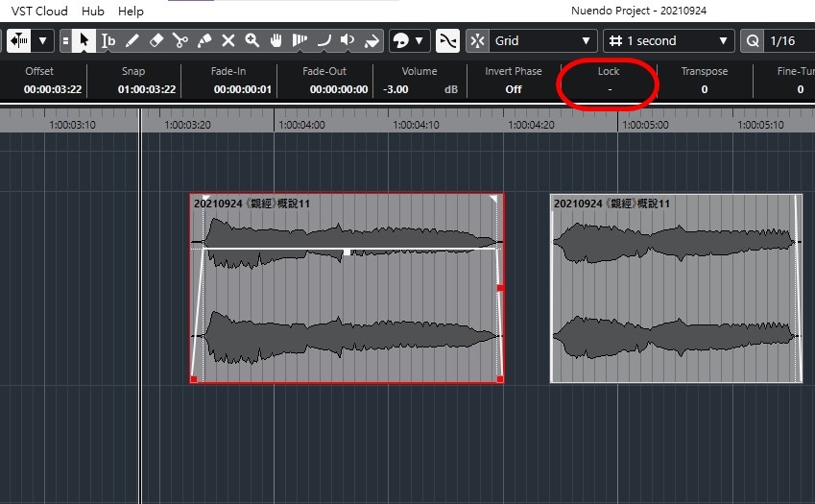Select the Zoom magnifier tool
Image resolution: width=815 pixels, height=504 pixels.
pyautogui.click(x=252, y=40)
